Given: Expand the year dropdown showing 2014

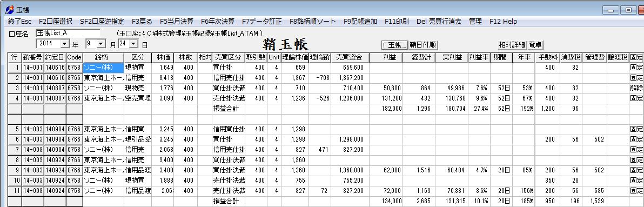Looking at the screenshot, I should (65, 43).
